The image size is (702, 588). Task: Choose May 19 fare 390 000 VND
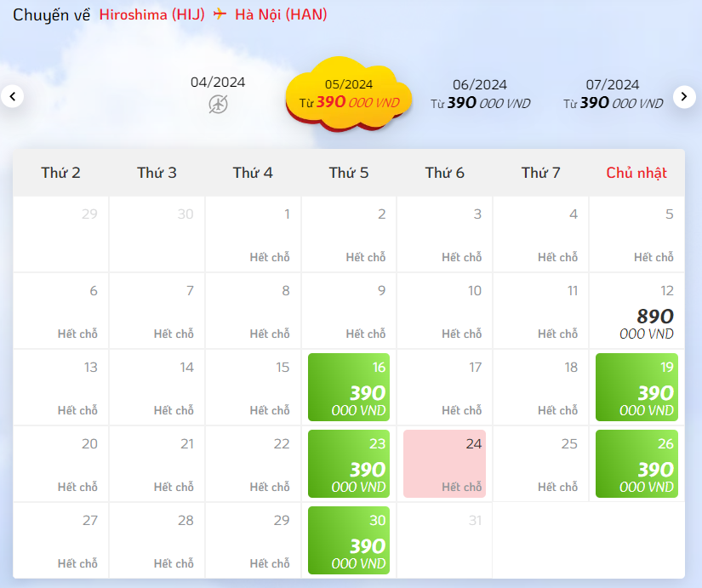(636, 387)
